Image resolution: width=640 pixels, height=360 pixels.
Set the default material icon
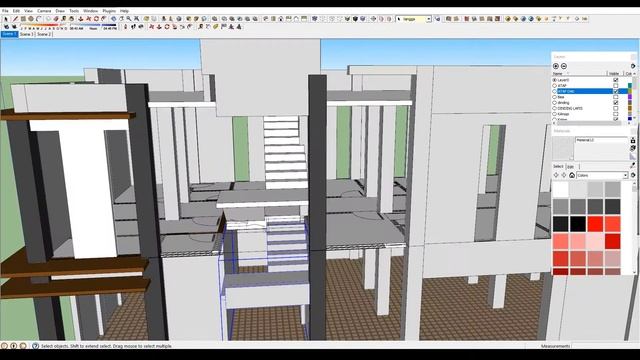[x=633, y=156]
